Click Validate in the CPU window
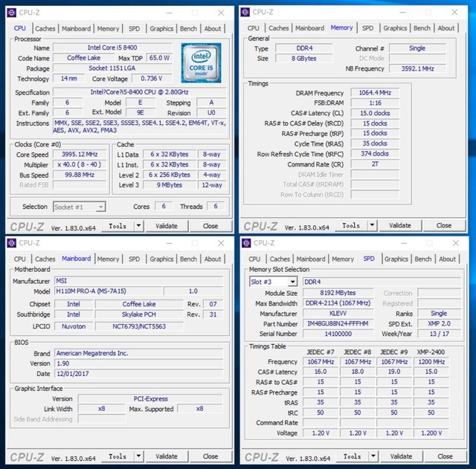 pyautogui.click(x=167, y=226)
